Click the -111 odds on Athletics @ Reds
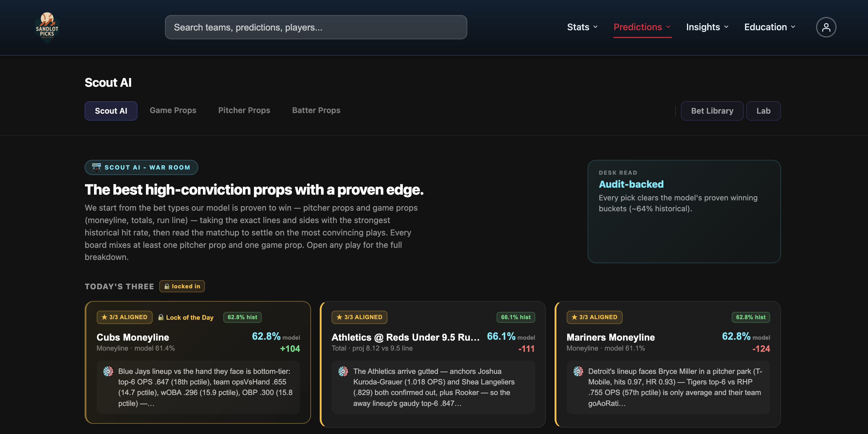 pyautogui.click(x=526, y=349)
